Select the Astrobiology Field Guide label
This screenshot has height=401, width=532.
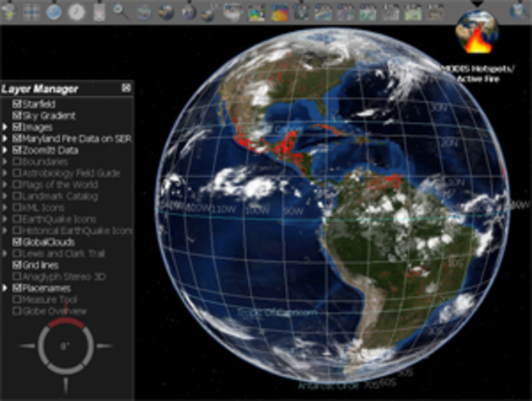71,173
